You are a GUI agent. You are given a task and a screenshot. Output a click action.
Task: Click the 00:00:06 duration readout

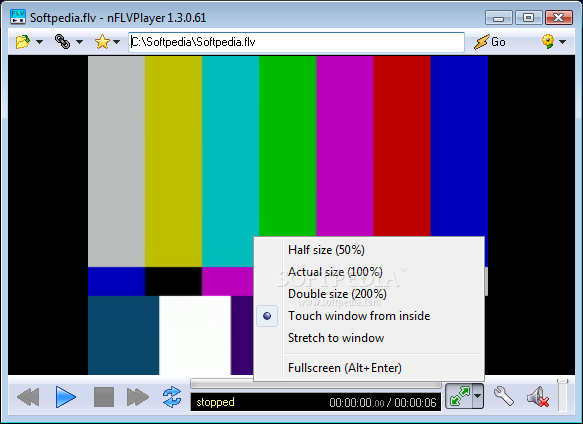tap(415, 402)
